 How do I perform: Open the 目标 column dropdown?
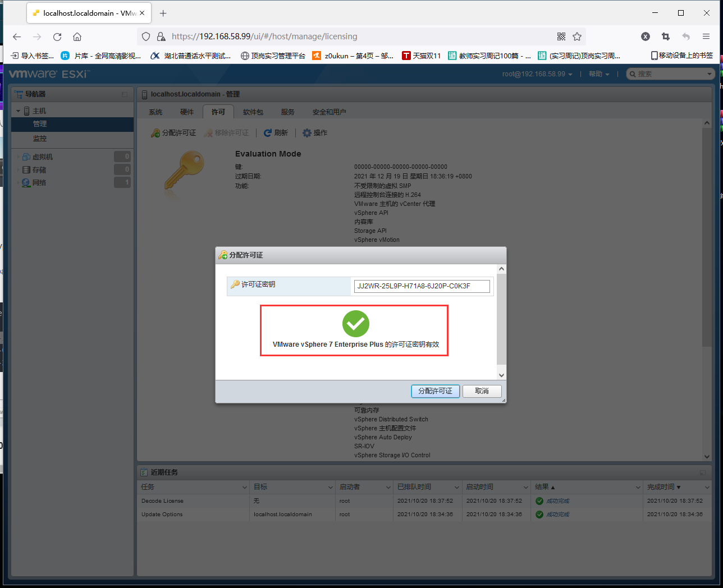pyautogui.click(x=331, y=487)
